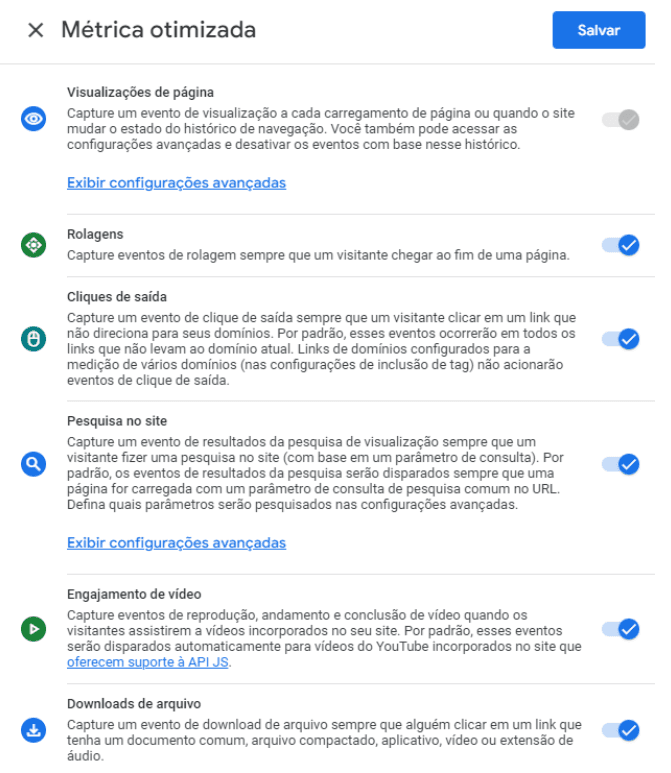
Task: Turn off Engajamento de vídeo toggle
Action: click(621, 629)
